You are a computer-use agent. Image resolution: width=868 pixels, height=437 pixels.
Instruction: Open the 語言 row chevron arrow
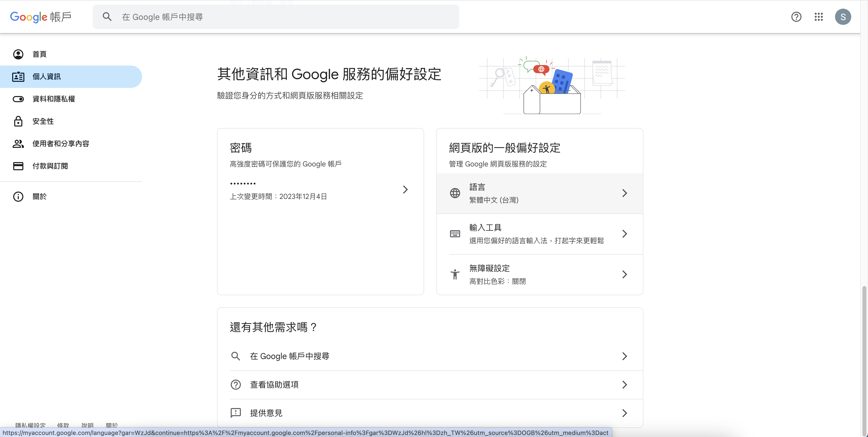point(624,193)
